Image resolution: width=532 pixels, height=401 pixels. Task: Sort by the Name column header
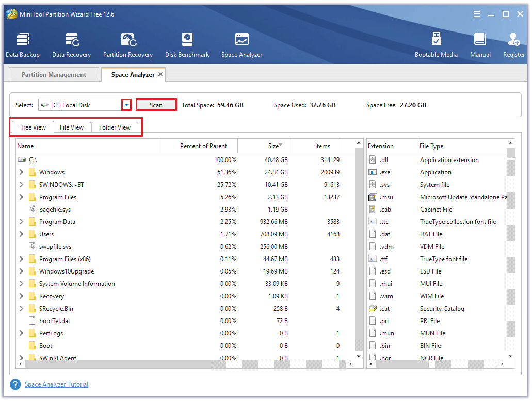[x=88, y=146]
